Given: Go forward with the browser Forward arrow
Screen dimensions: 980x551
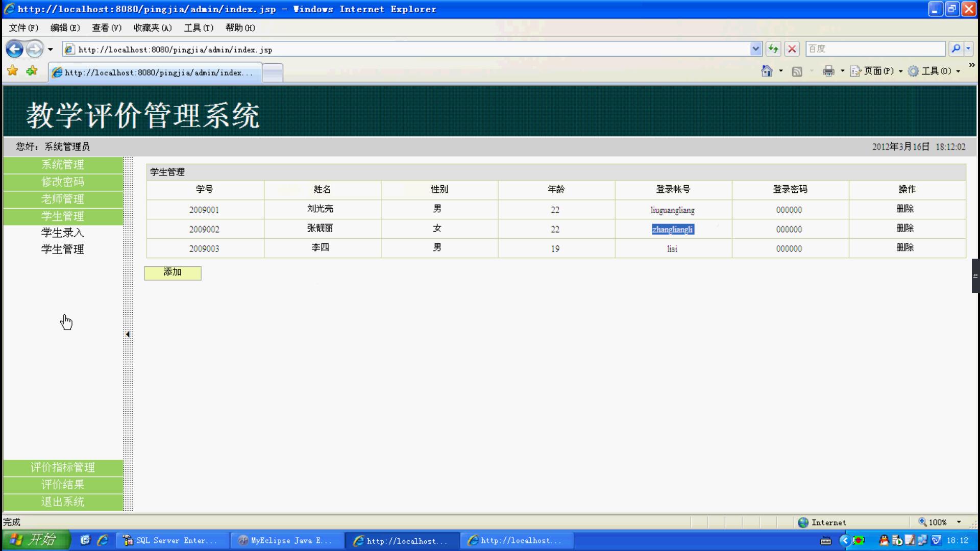Looking at the screenshot, I should point(35,49).
